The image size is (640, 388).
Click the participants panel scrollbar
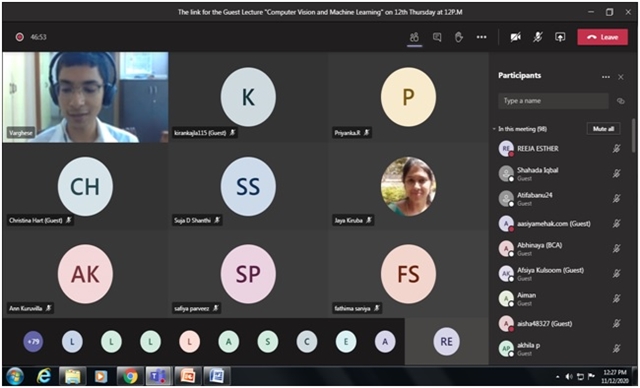[633, 135]
